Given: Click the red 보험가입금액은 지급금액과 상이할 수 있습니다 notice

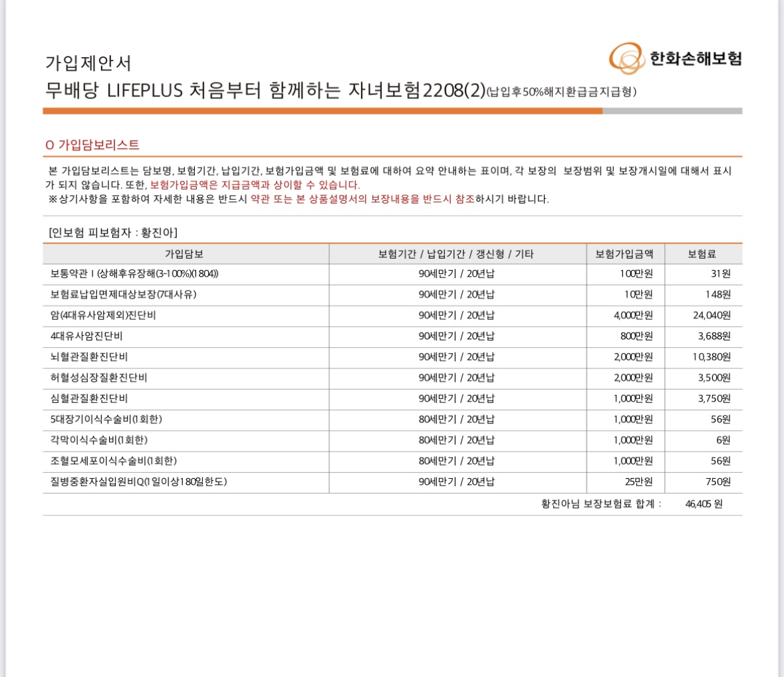Looking at the screenshot, I should [x=255, y=185].
